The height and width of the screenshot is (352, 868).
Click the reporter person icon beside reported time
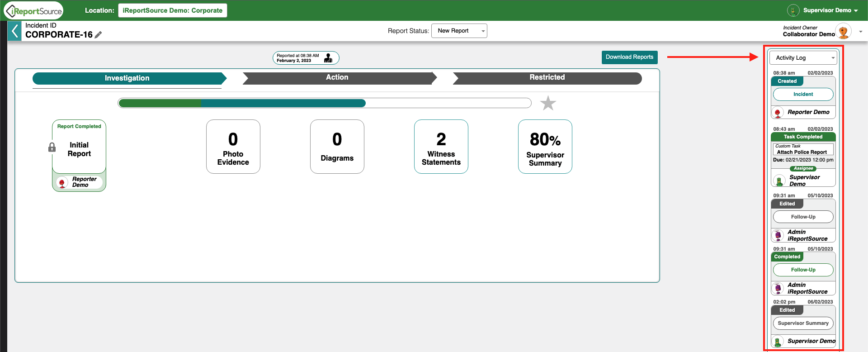click(x=329, y=58)
